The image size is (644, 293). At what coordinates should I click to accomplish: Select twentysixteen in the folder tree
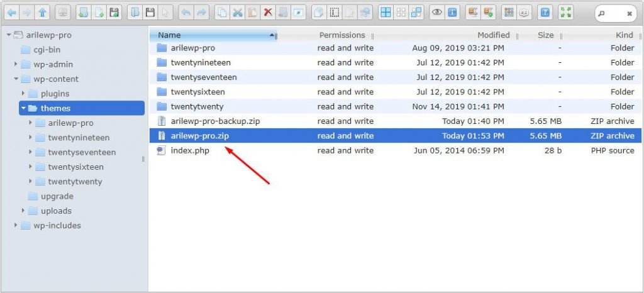pyautogui.click(x=75, y=167)
